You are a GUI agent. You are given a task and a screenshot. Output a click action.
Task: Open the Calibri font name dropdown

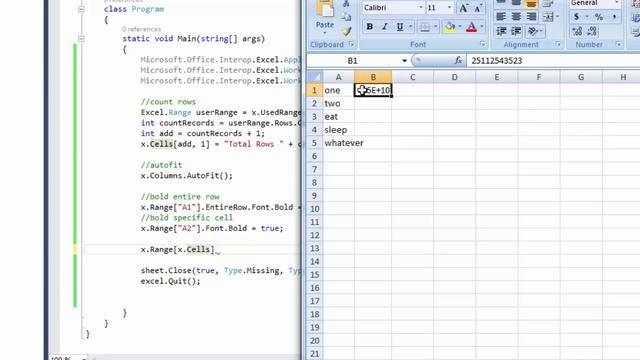[420, 8]
